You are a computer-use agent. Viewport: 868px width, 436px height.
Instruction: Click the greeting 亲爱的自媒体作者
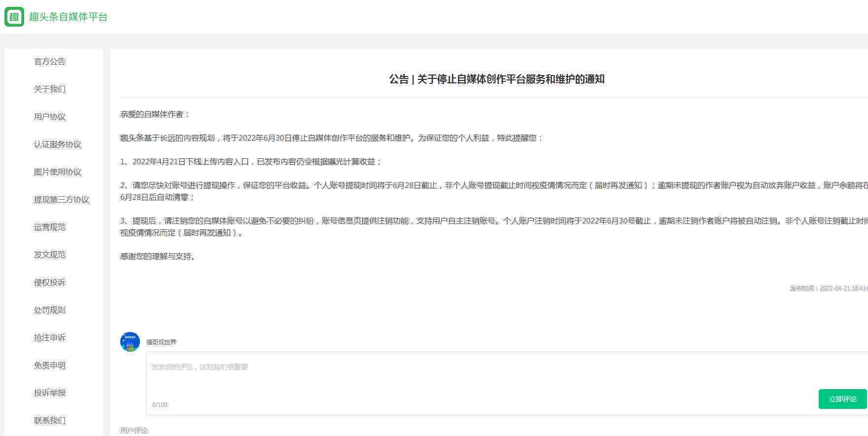(x=155, y=114)
